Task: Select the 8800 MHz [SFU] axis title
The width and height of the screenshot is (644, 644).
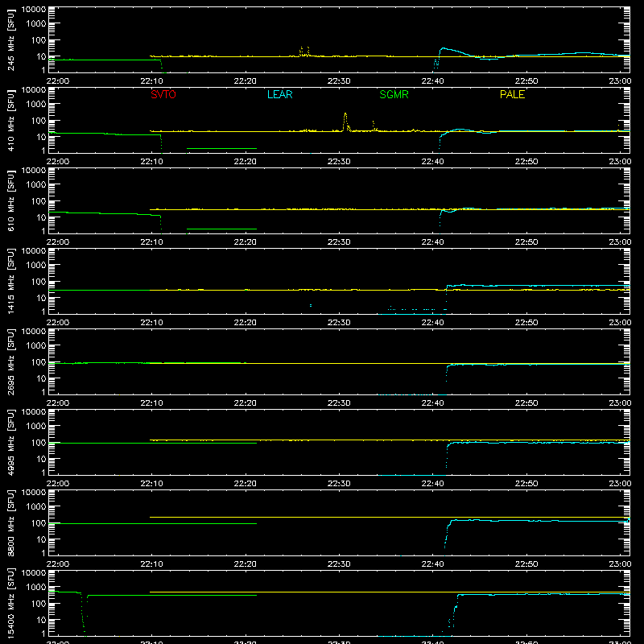Action: click(11, 522)
